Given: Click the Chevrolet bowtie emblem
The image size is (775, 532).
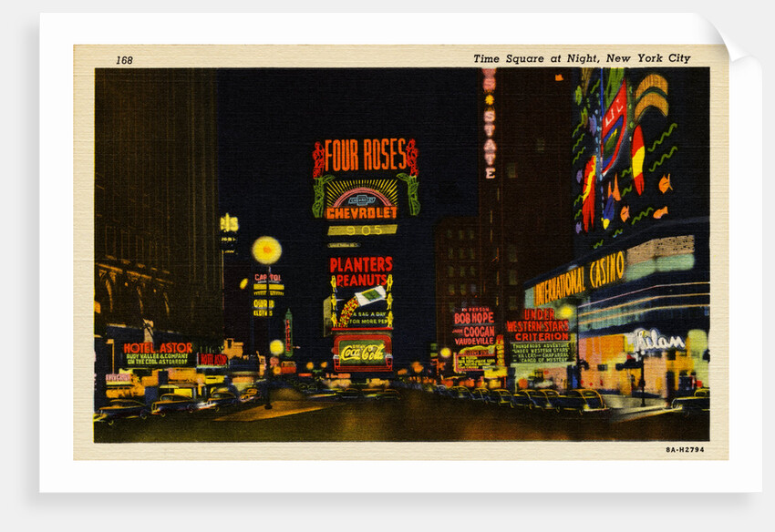Looking at the screenshot, I should (x=362, y=200).
